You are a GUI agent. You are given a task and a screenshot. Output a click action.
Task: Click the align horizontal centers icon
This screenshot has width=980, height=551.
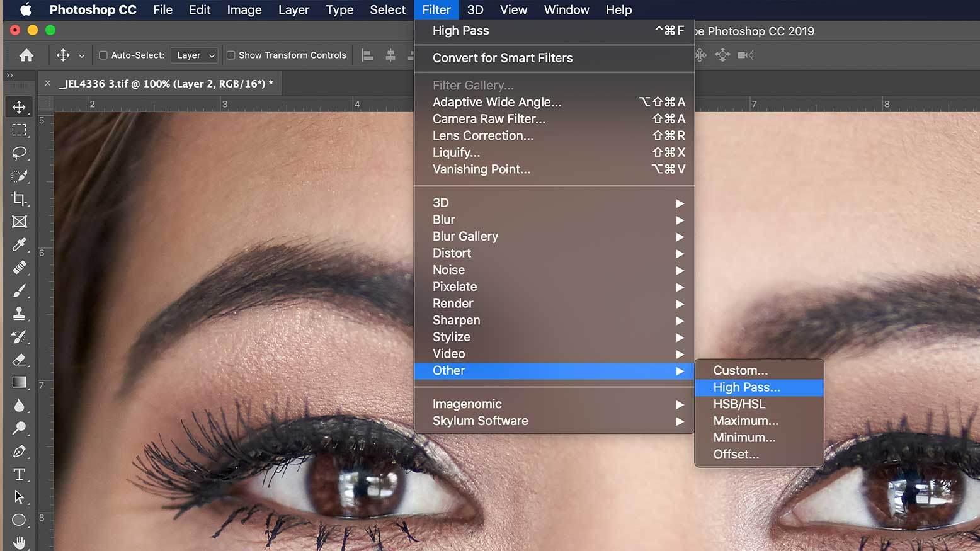(390, 55)
